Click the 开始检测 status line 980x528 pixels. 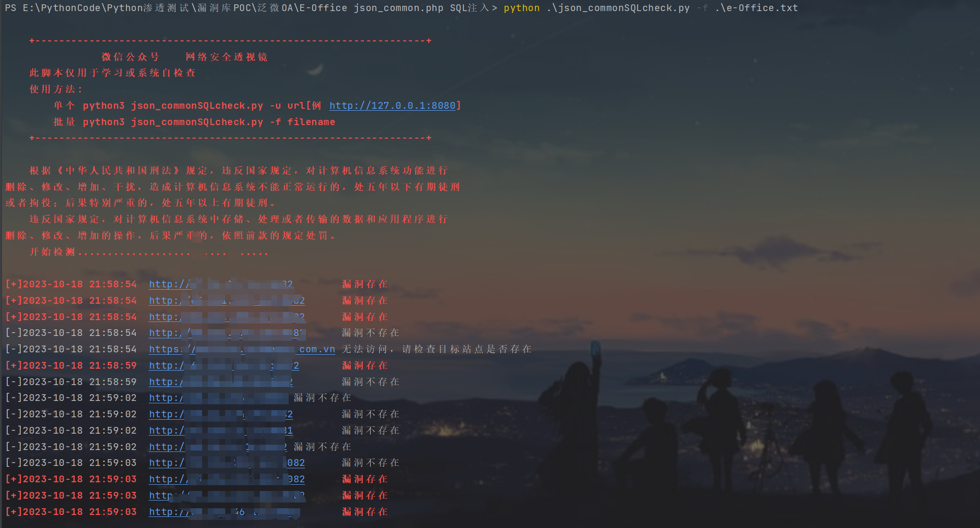(x=52, y=252)
